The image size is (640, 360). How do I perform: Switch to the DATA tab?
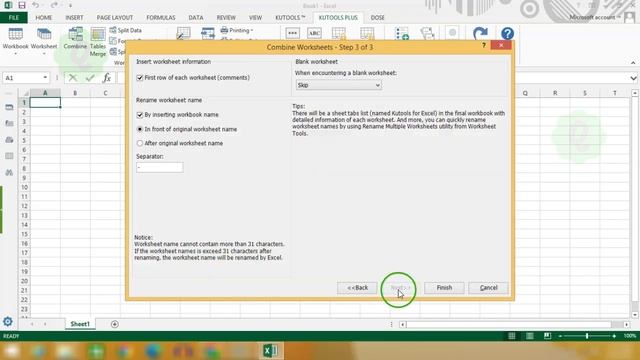[196, 18]
